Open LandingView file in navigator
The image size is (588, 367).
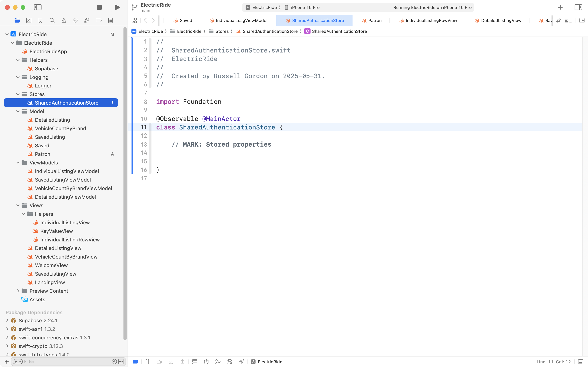(x=50, y=282)
